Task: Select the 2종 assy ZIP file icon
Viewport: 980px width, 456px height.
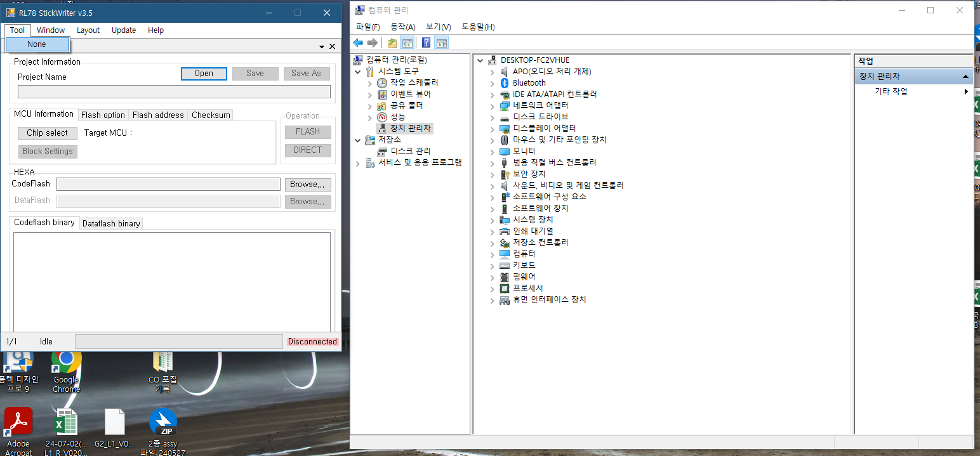Action: coord(162,422)
